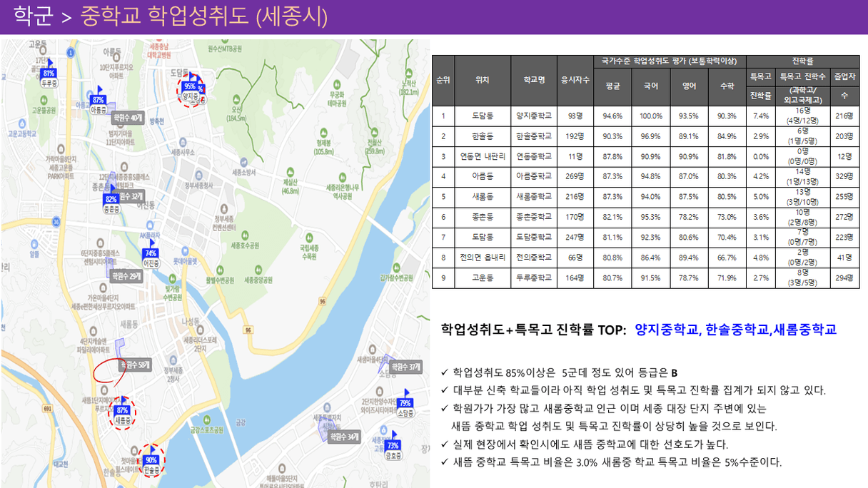This screenshot has height=488, width=868.
Task: Select the 새롬중 87% flag marker
Action: point(122,412)
